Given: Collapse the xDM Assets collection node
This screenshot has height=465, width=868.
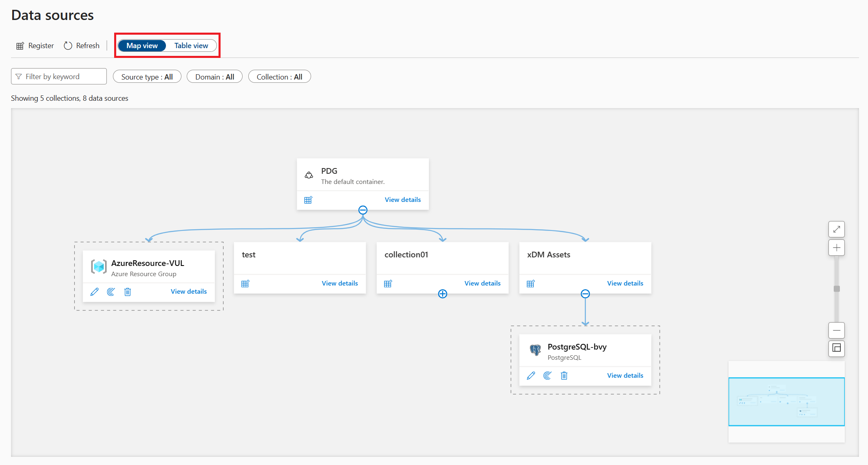Looking at the screenshot, I should 585,294.
